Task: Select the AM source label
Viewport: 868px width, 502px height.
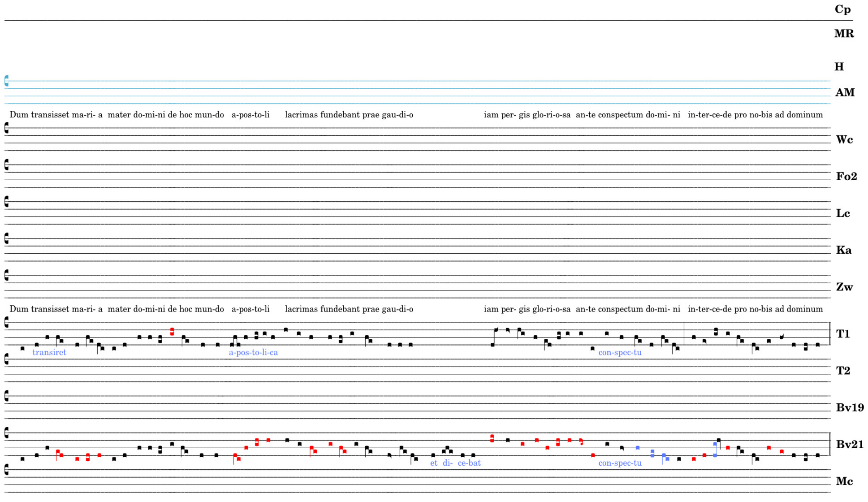Action: pyautogui.click(x=845, y=93)
